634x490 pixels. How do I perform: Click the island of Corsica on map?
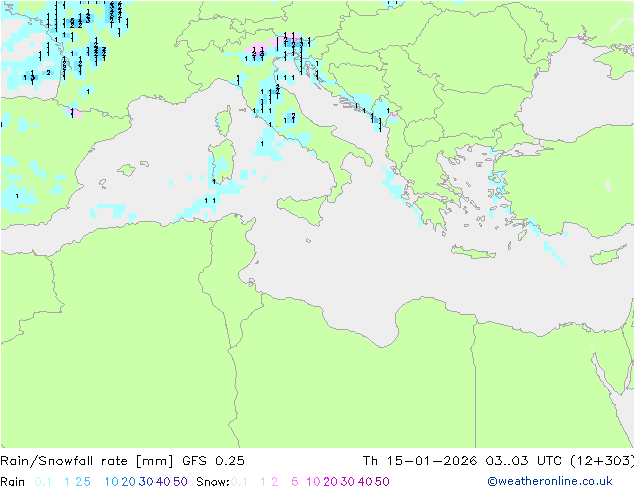coord(224,121)
